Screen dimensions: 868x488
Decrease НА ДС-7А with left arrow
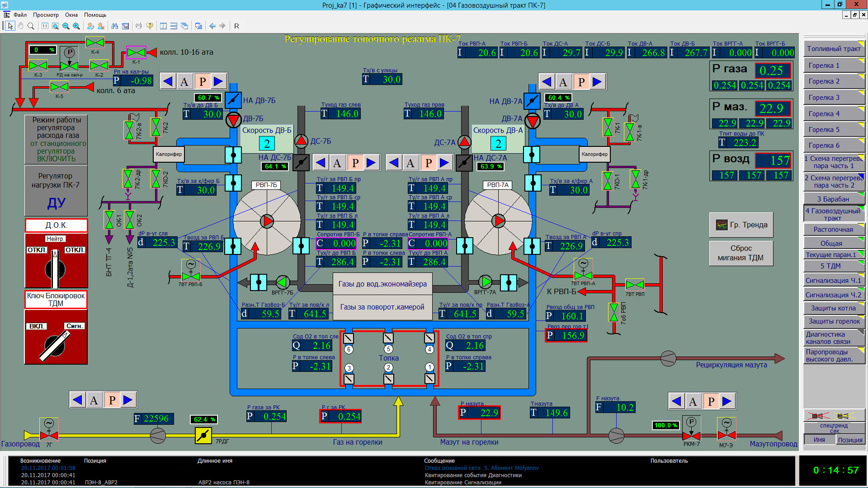pyautogui.click(x=394, y=163)
